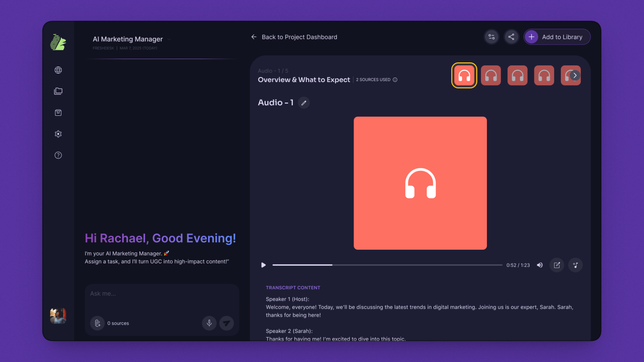Image resolution: width=644 pixels, height=362 pixels.
Task: Expand the AI Marketing Manager dropdown
Action: [169, 39]
